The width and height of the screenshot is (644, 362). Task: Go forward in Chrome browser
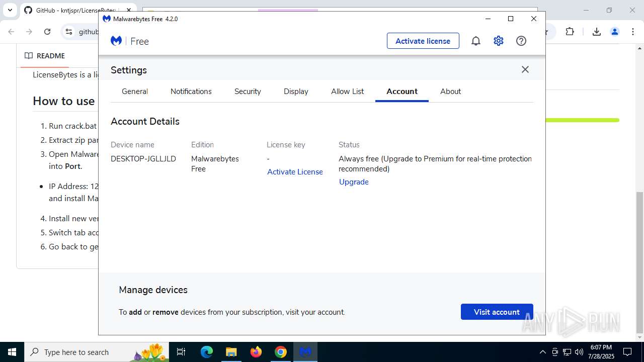click(29, 32)
